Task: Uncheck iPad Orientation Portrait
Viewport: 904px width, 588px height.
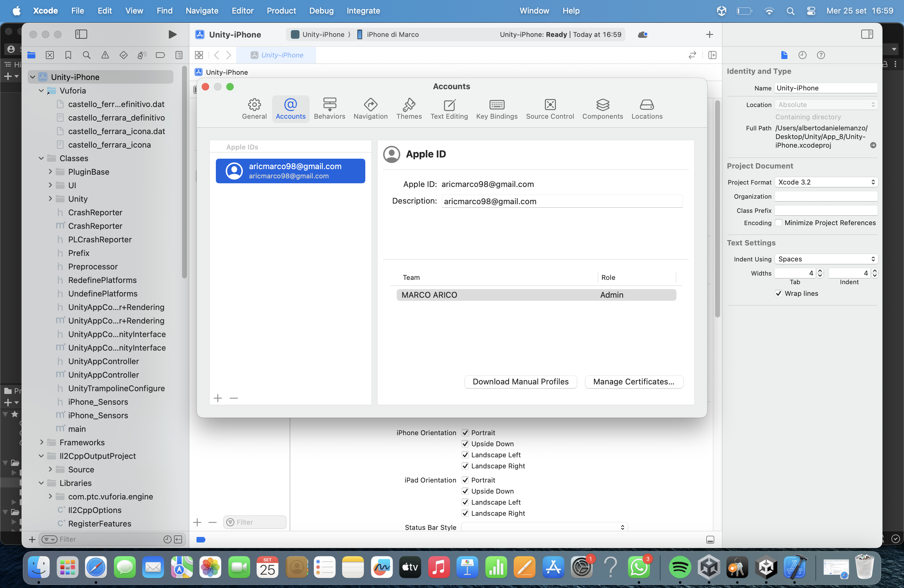Action: coord(465,480)
